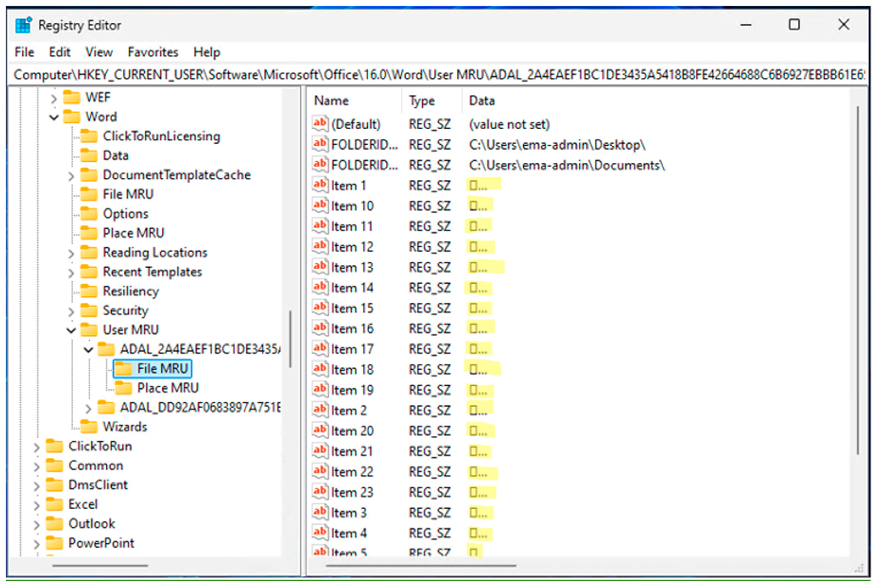The image size is (877, 588).
Task: Collapse the Word key in the tree
Action: tap(54, 117)
